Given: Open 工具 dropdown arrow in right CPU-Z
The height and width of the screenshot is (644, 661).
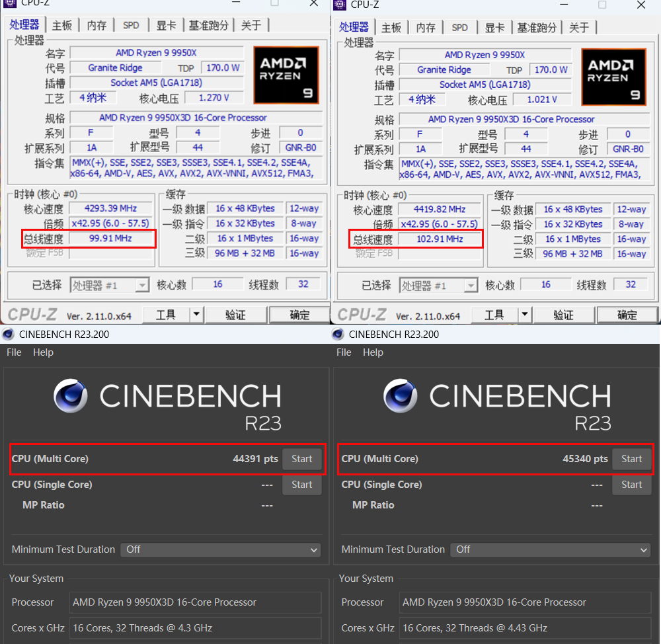Looking at the screenshot, I should 525,315.
